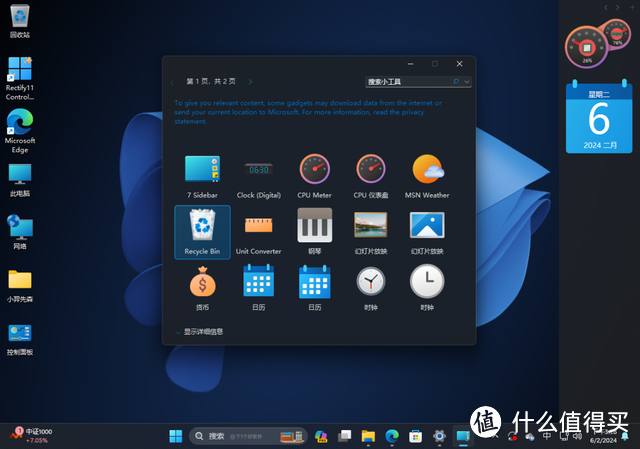Go to next gadget gallery page
Image resolution: width=640 pixels, height=449 pixels.
pos(250,82)
